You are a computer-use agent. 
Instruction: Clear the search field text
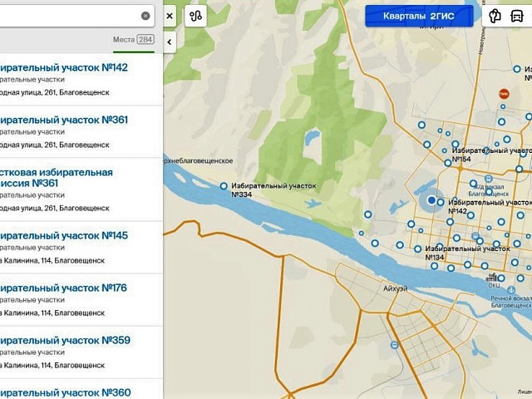145,16
